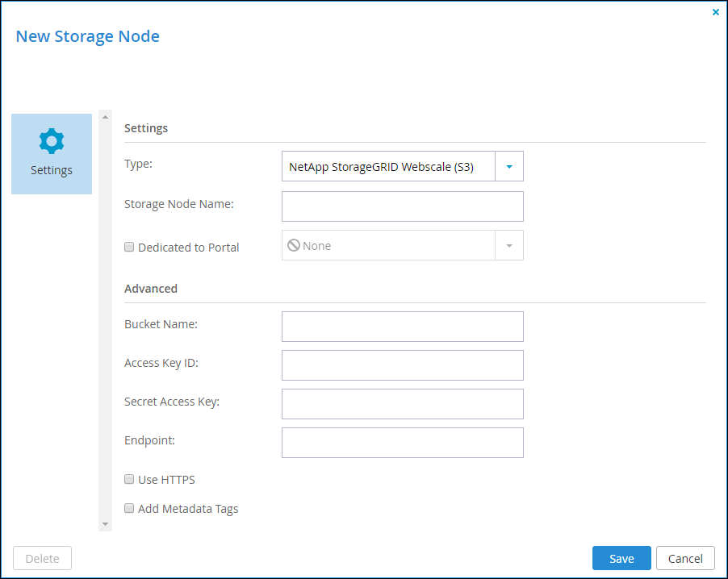Screen dimensions: 728x579
Task: Click the Secret Access Key: label
Action: (x=172, y=402)
